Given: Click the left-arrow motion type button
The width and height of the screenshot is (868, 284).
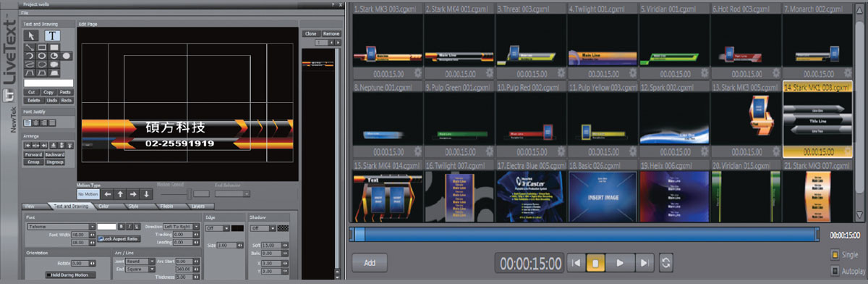Looking at the screenshot, I should click(107, 193).
